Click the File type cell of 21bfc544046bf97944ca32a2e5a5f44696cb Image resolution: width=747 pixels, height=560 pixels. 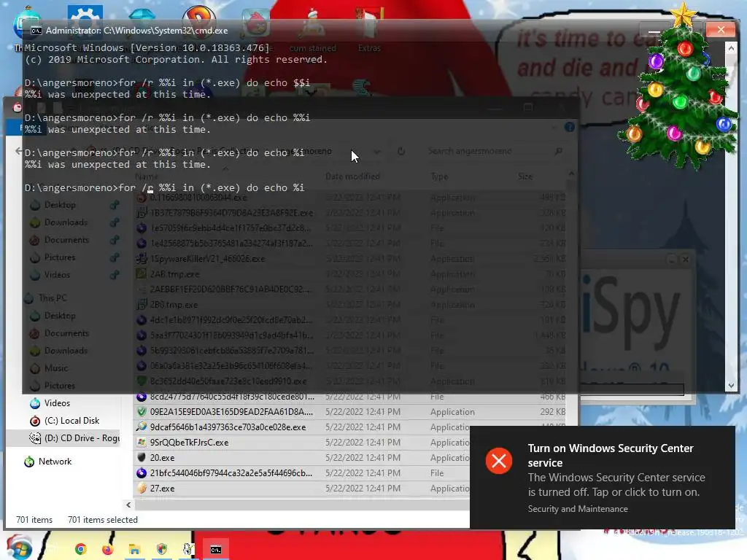click(x=437, y=472)
